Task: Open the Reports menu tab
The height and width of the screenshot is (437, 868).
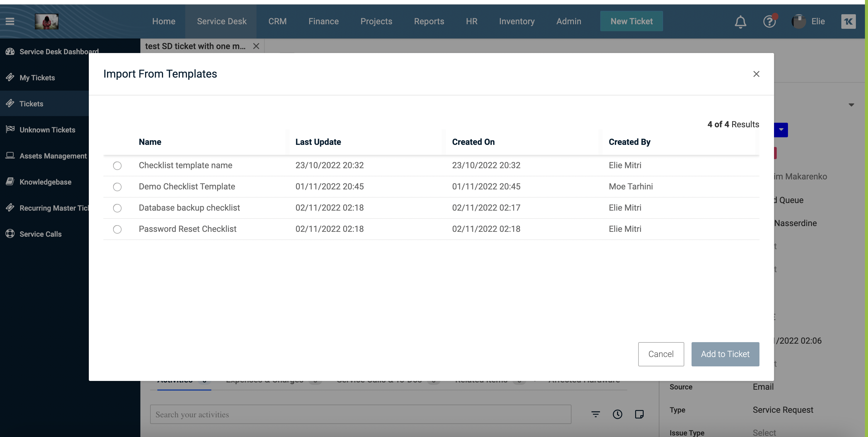Action: coord(429,22)
